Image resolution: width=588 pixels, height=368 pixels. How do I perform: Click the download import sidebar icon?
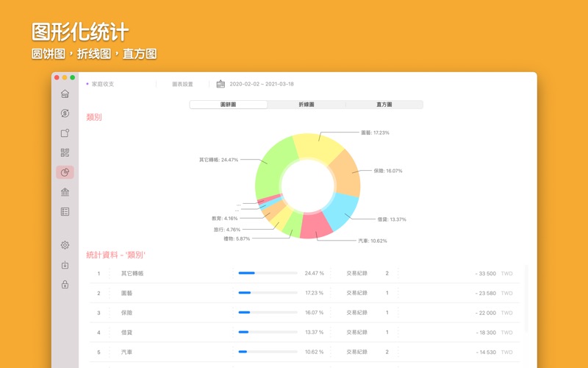[65, 265]
